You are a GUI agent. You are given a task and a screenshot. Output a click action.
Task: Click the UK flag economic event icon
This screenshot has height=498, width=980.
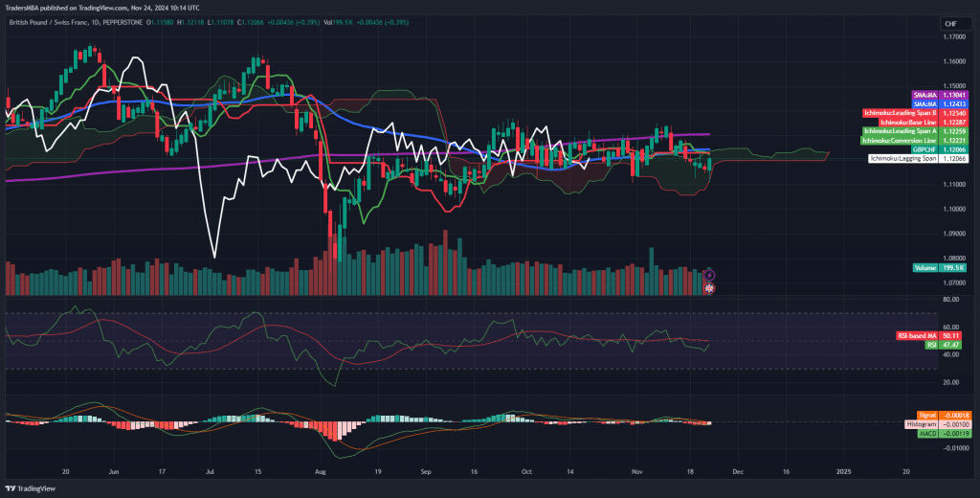coord(709,286)
